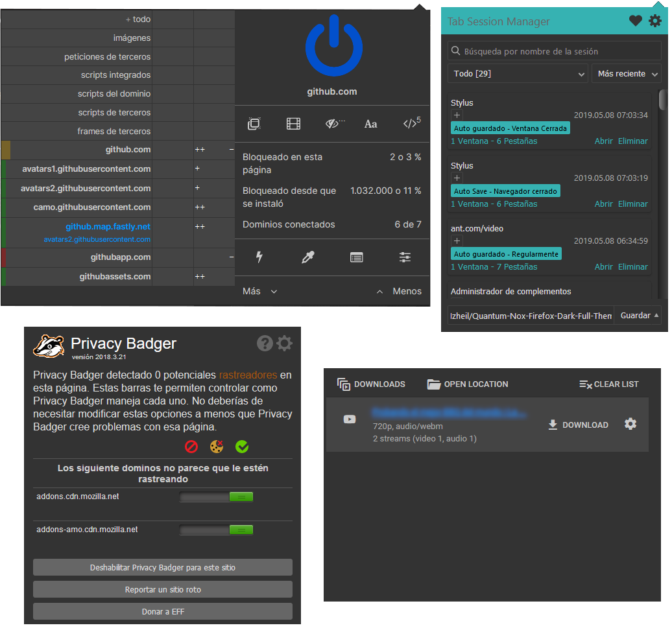
Task: Select githubapp.com row
Action: [118, 257]
